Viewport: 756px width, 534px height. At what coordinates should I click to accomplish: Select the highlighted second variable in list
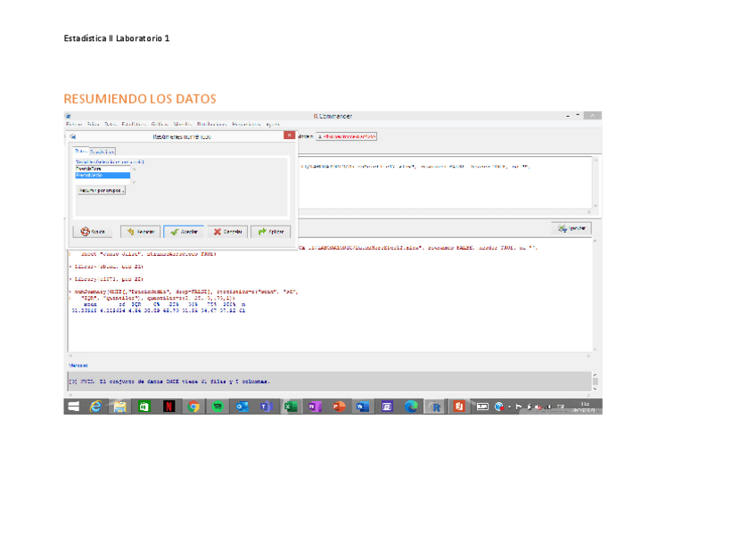pos(103,175)
